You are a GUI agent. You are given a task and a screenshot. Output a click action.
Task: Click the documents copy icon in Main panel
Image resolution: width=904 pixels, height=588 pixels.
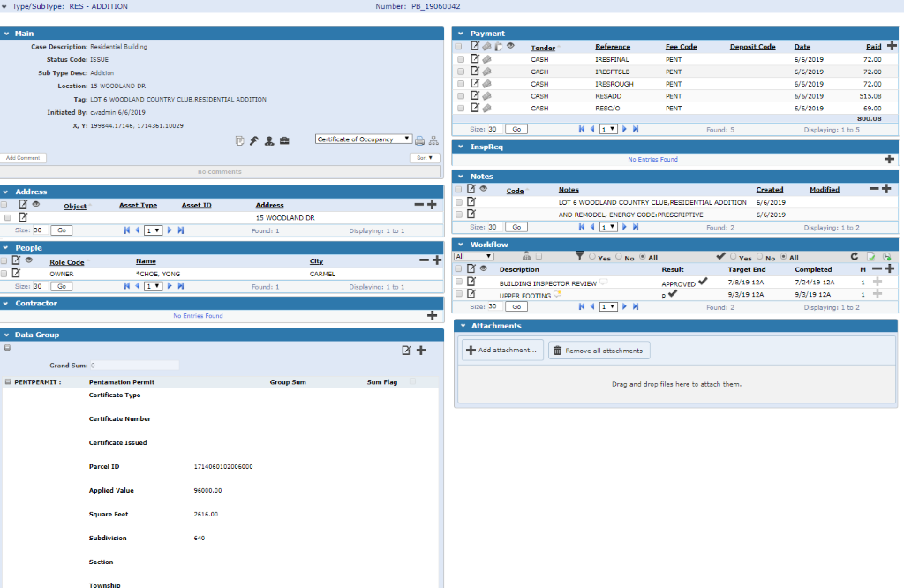240,140
